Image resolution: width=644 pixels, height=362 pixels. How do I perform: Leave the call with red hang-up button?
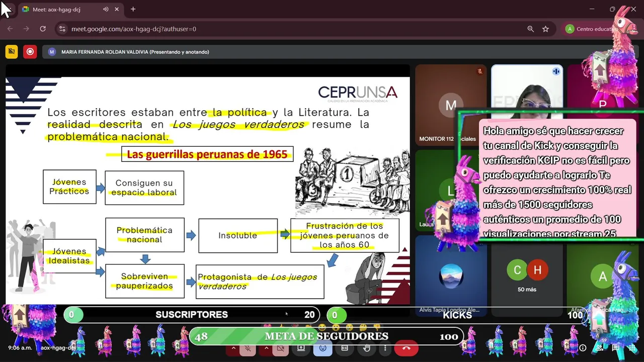pos(407,348)
